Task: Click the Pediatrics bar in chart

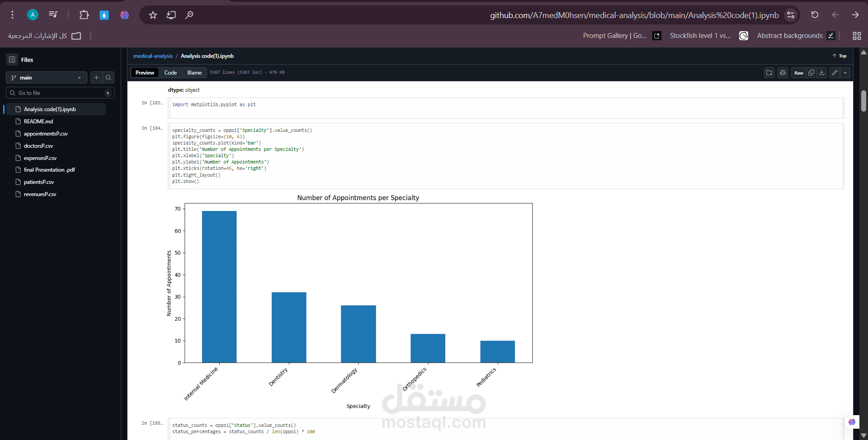Action: coord(497,351)
